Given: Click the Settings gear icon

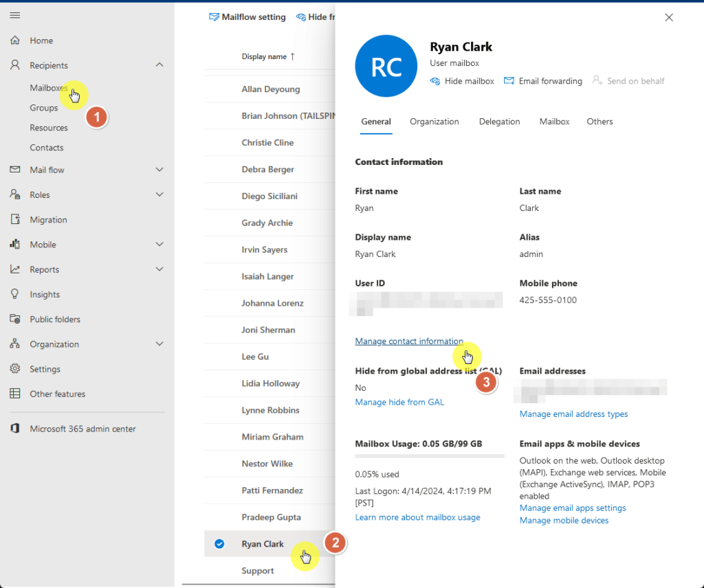Looking at the screenshot, I should tap(15, 369).
